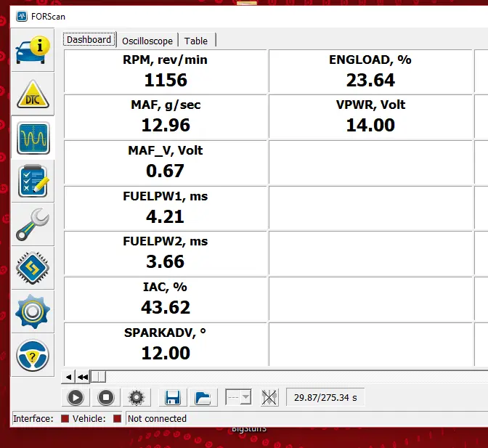Viewport: 488px width, 448px height.
Task: Save the log with floppy icon
Action: coord(173,397)
